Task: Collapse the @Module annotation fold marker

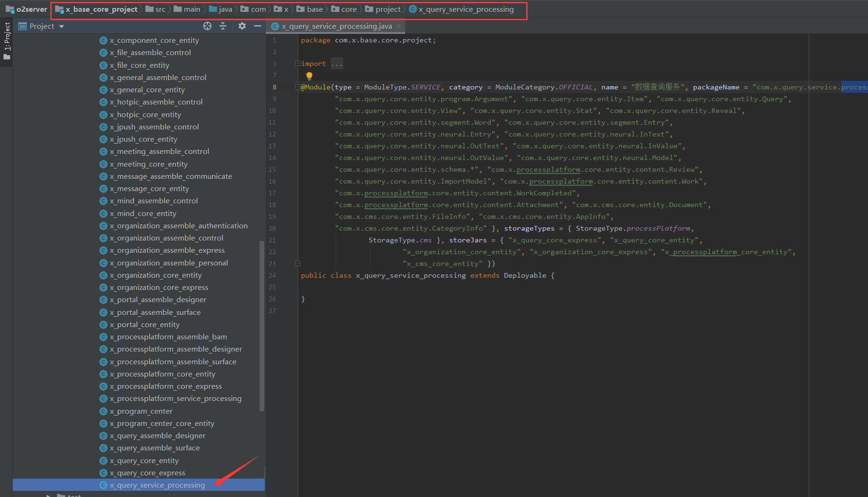Action: point(297,87)
